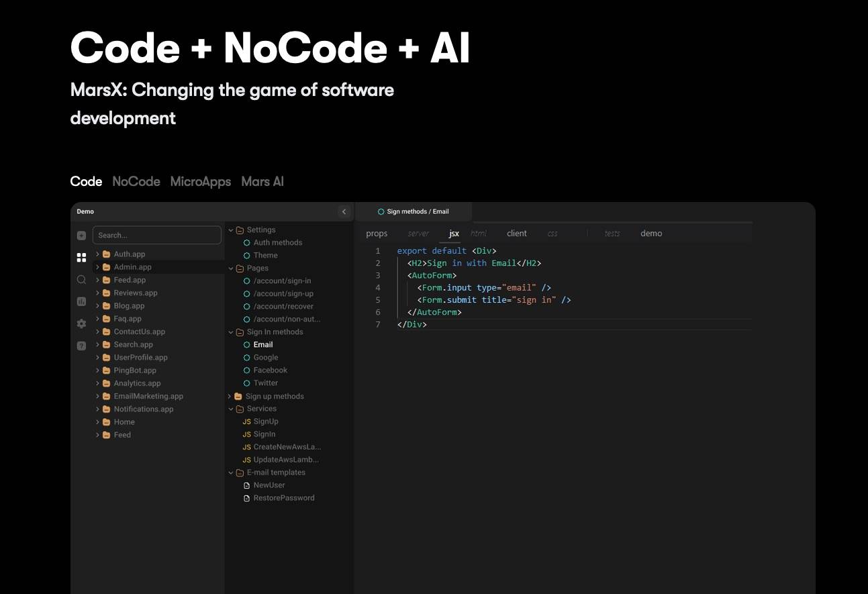Click the Search... input field
This screenshot has width=868, height=594.
(x=157, y=235)
